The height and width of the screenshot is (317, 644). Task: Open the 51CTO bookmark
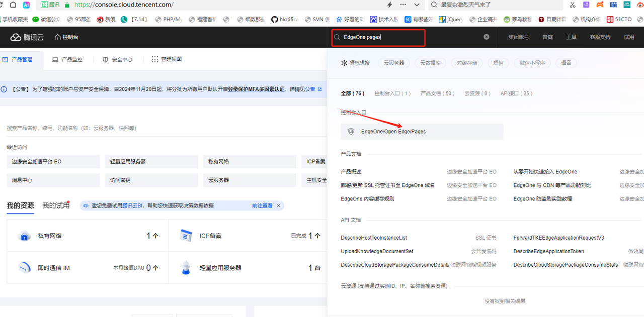coord(619,20)
